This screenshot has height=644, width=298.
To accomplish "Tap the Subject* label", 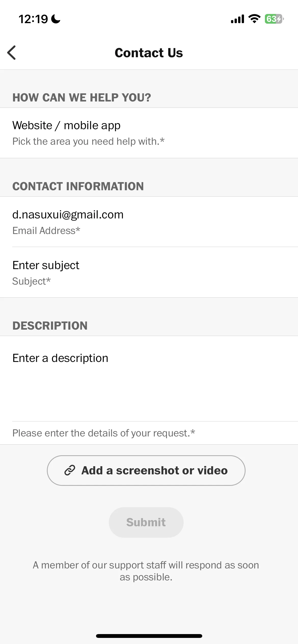I will coord(32,281).
